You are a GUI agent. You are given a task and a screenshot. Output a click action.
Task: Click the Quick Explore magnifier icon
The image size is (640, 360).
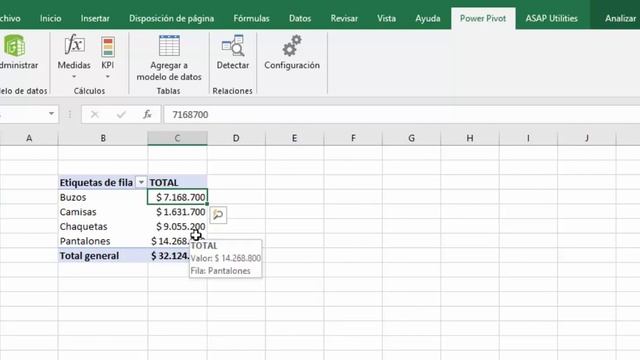(x=218, y=215)
